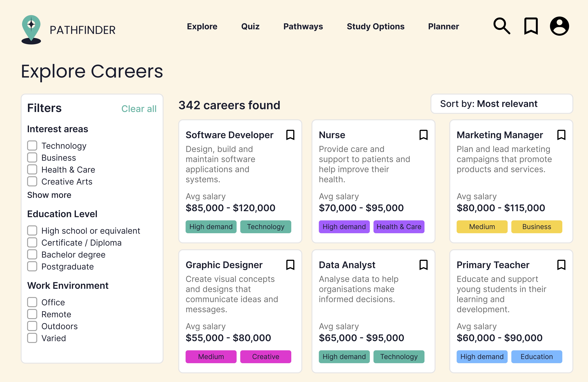Open the search magnifier icon
This screenshot has width=588, height=382.
502,26
